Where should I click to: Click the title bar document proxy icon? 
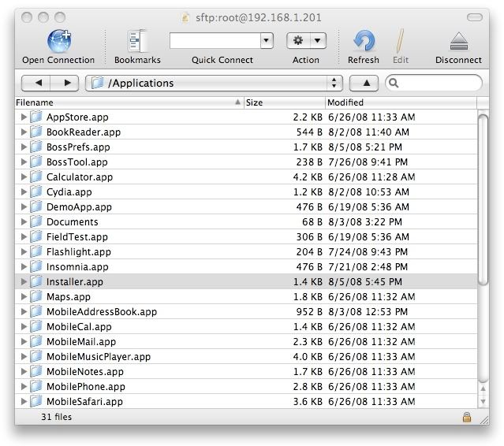185,17
